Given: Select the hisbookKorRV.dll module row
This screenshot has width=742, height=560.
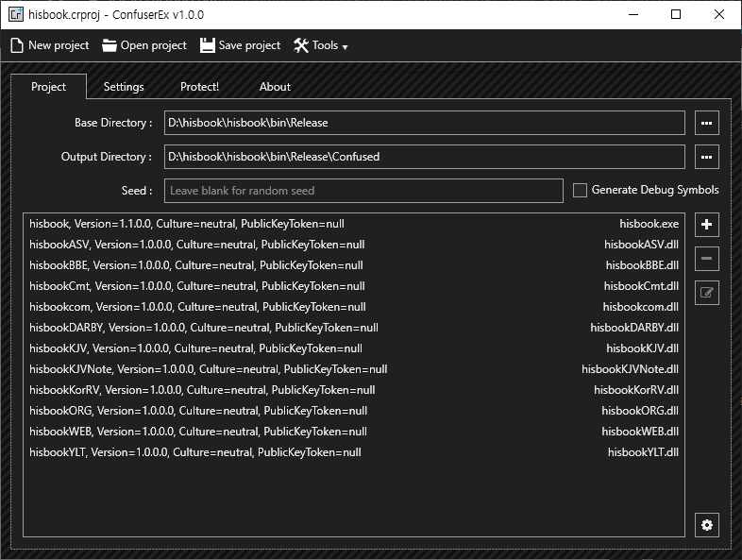Looking at the screenshot, I should click(353, 390).
